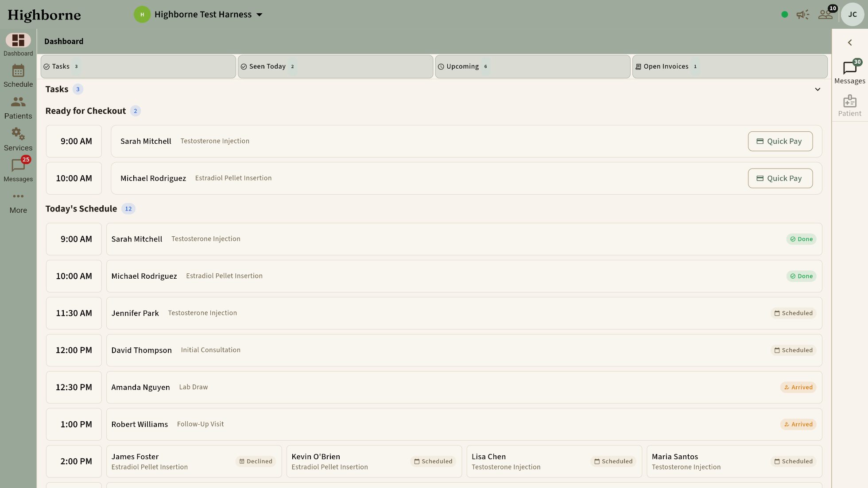868x488 pixels.
Task: Open Amanda Nguyen's Lab Draw appointment
Action: coord(464,387)
